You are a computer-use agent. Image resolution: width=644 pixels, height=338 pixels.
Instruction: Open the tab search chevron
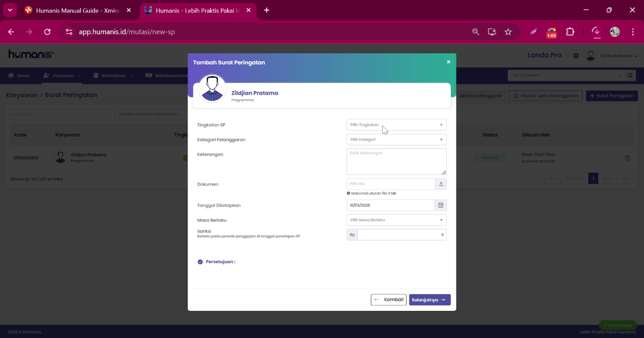10,10
